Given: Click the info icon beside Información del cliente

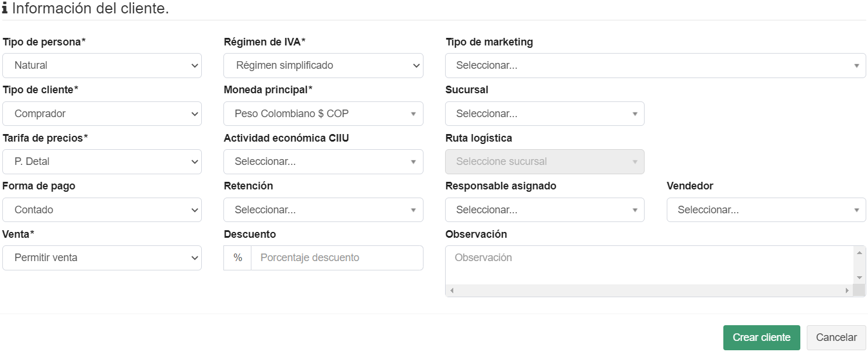Looking at the screenshot, I should coord(5,9).
